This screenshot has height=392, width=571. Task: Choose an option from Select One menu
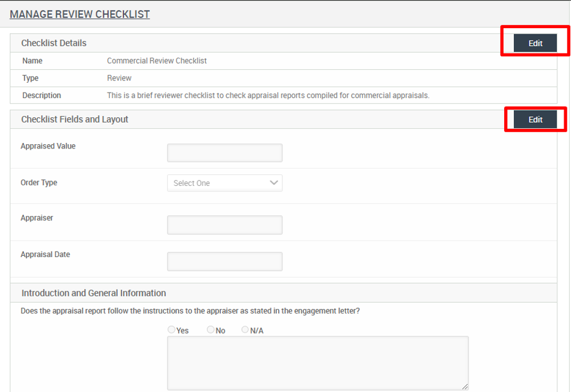click(225, 183)
